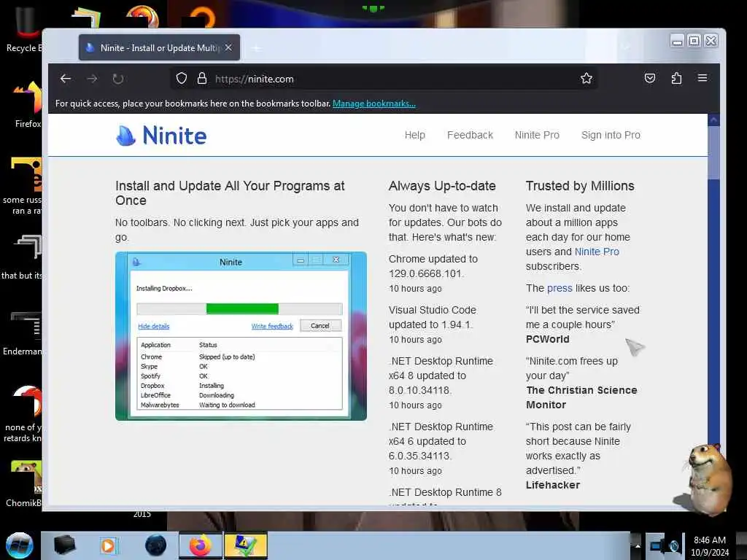Open the network tray icon
The height and width of the screenshot is (560, 747).
coord(657,545)
